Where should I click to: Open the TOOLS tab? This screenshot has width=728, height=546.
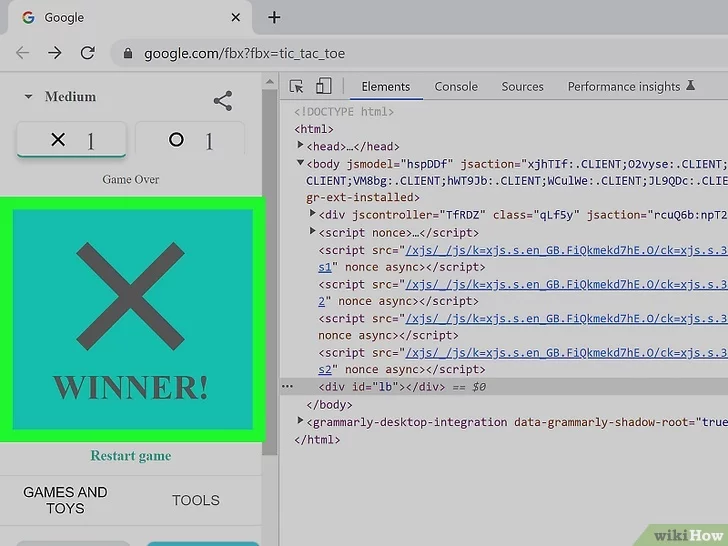click(195, 500)
